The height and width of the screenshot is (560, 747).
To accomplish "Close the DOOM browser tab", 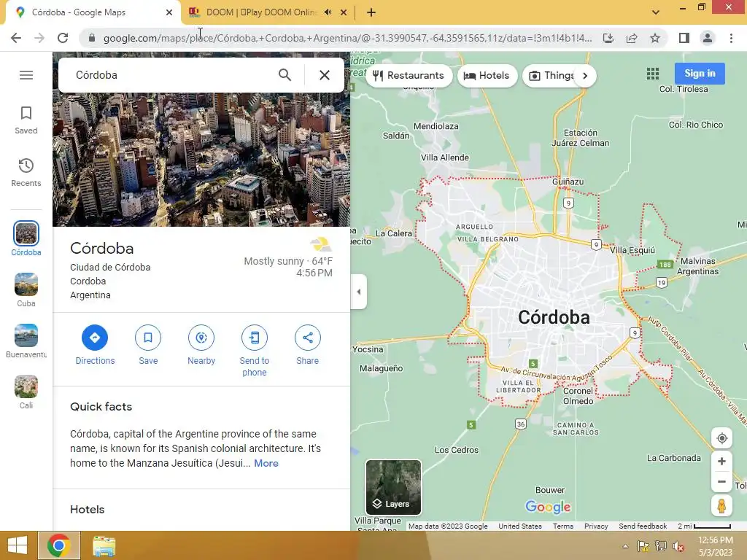I will click(344, 13).
